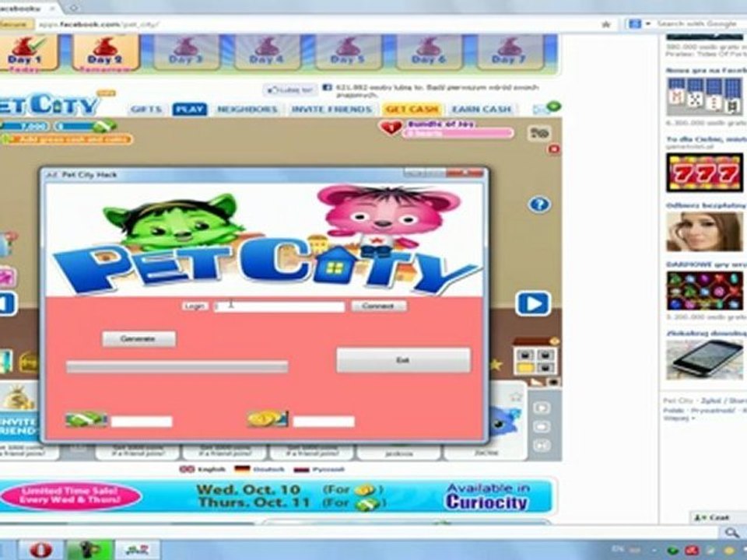The image size is (747, 560).
Task: Click the 777 slots ad thumbnail
Action: pyautogui.click(x=704, y=173)
